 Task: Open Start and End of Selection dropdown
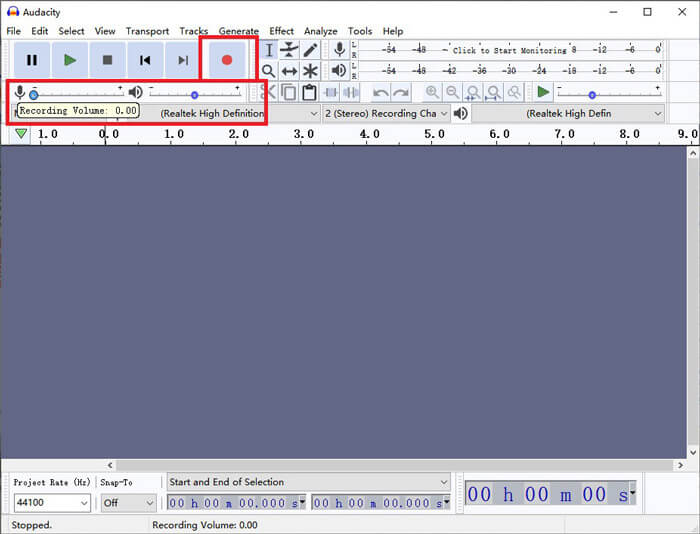point(308,482)
